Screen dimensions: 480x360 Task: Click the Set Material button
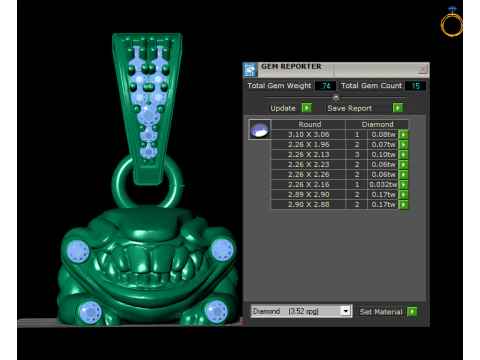pos(381,312)
